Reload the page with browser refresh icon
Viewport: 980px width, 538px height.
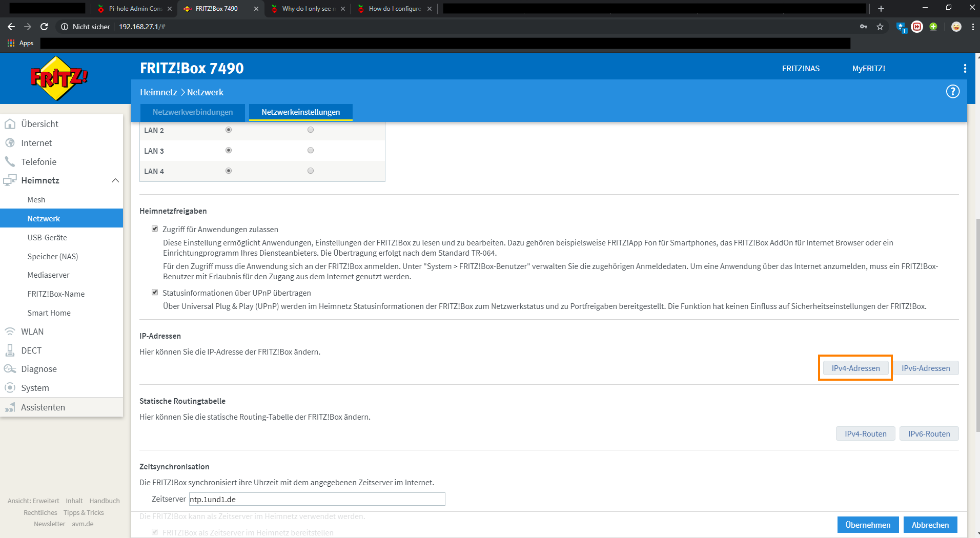pyautogui.click(x=44, y=27)
